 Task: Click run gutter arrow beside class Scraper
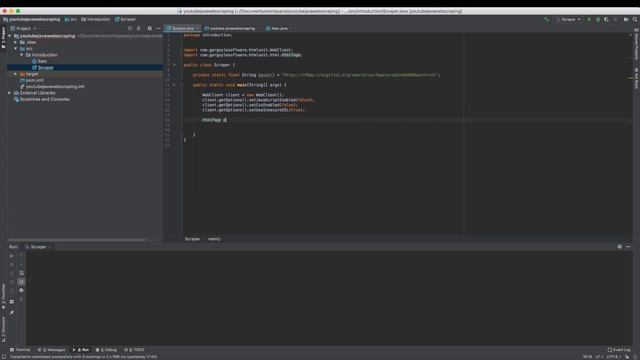pos(174,65)
